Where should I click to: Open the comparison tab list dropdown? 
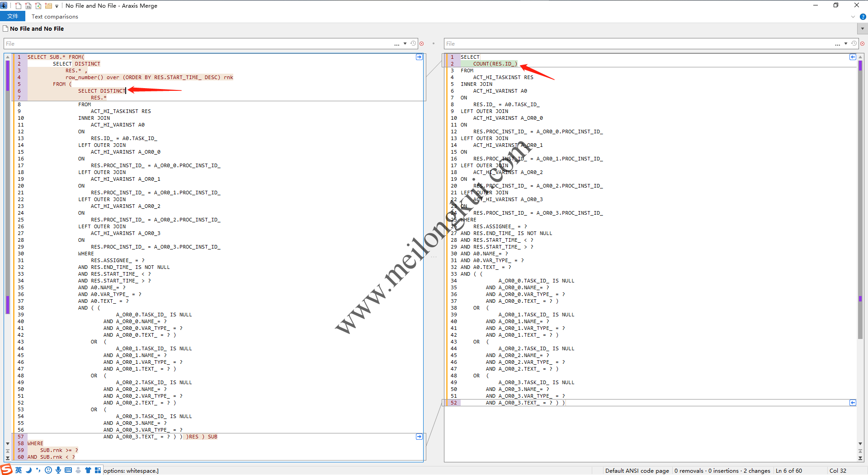pos(862,28)
